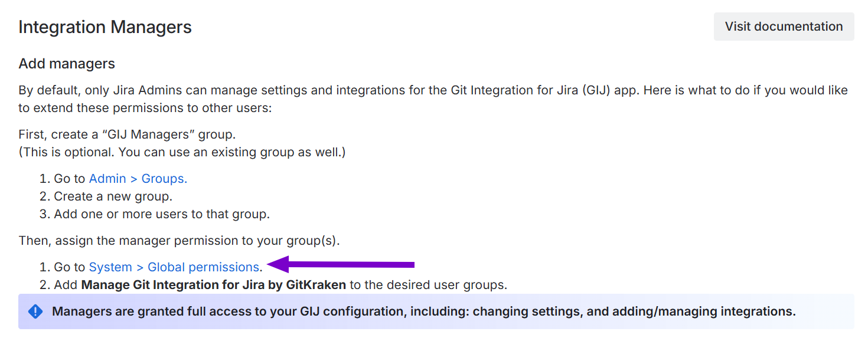Click the Add one or more users step

coord(162,214)
